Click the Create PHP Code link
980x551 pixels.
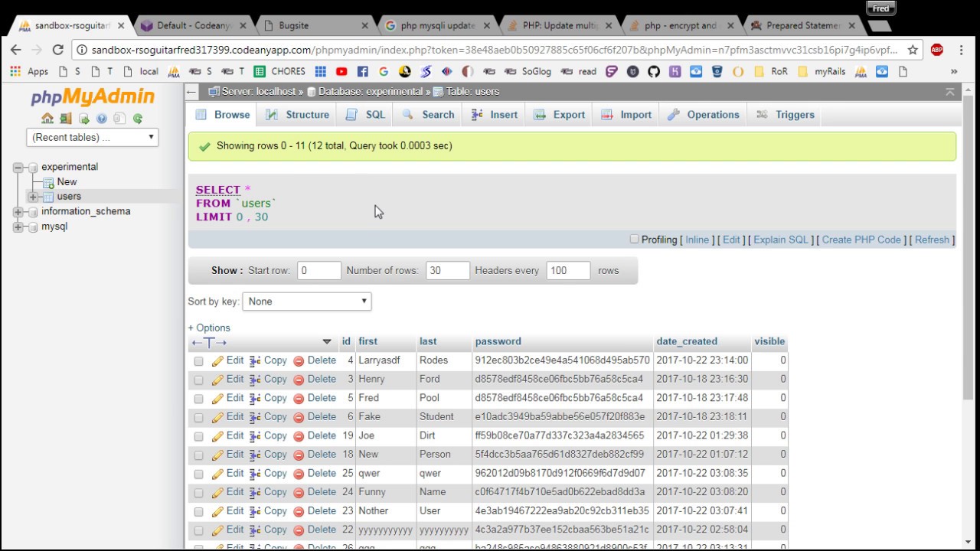pyautogui.click(x=861, y=240)
